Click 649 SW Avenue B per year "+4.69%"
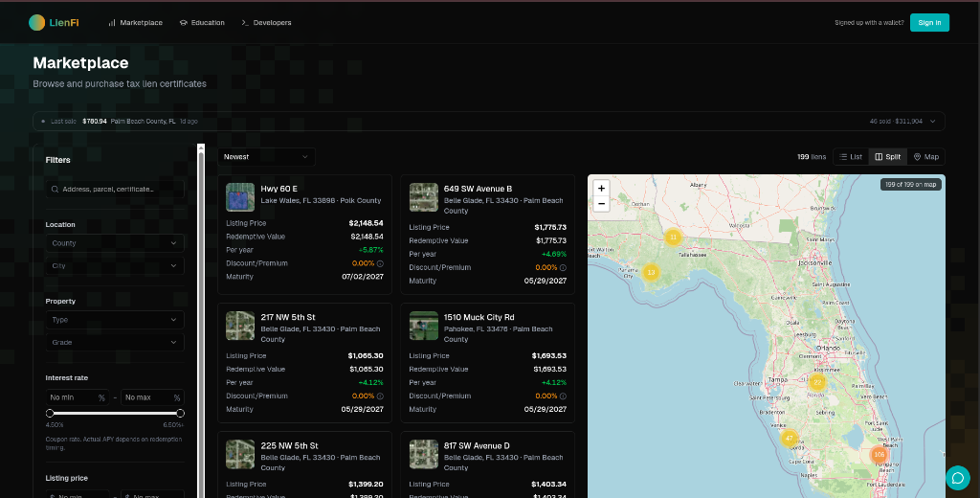Image resolution: width=980 pixels, height=498 pixels. pos(554,254)
